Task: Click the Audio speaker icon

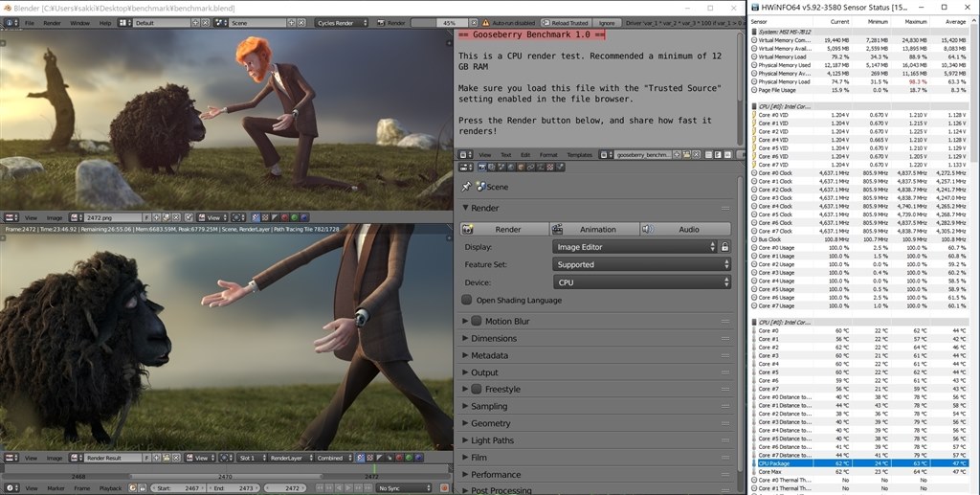Action: (x=648, y=230)
